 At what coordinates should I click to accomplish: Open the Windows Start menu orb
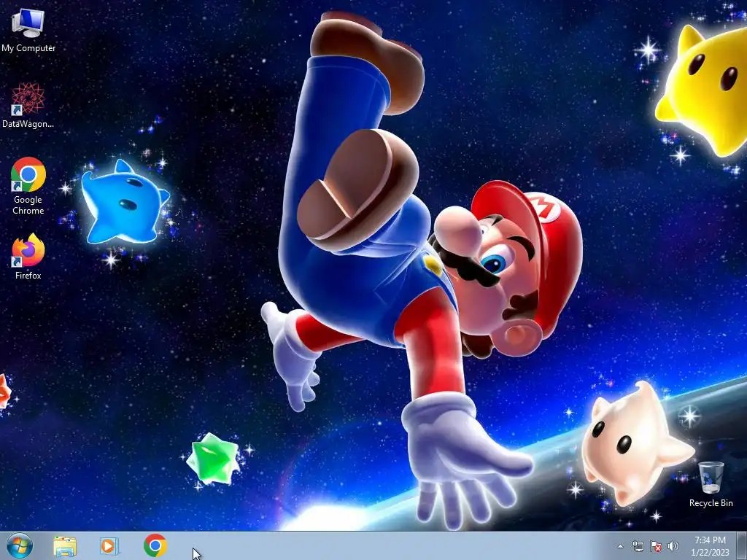coord(20,545)
